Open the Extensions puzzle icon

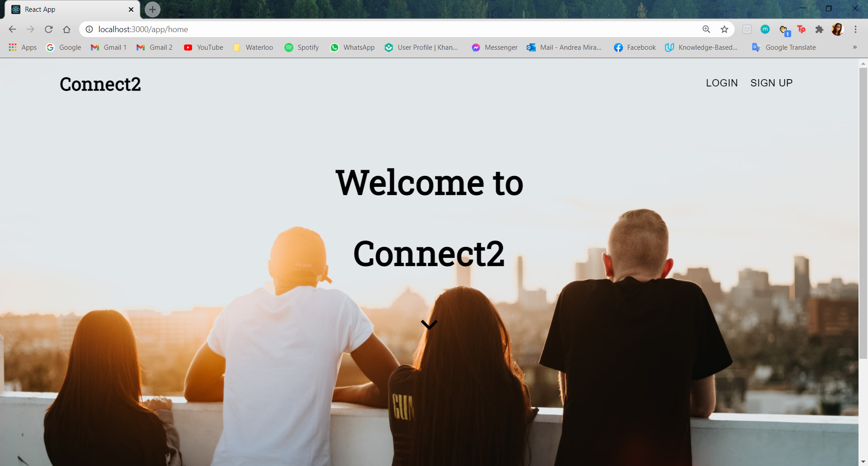[x=819, y=29]
